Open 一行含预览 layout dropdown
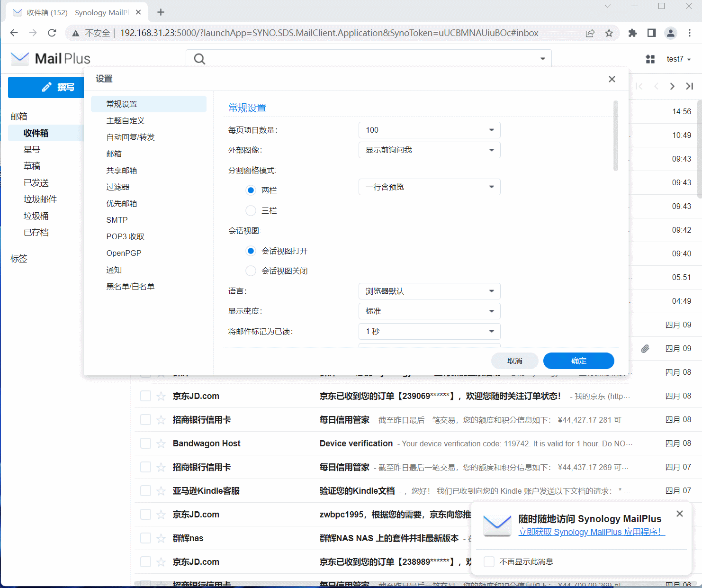This screenshot has width=702, height=588. [x=430, y=187]
